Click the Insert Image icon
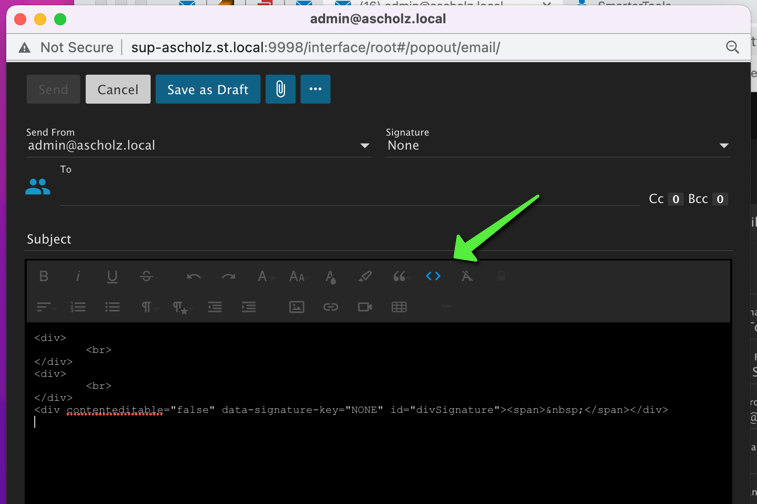The height and width of the screenshot is (504, 757). [297, 307]
